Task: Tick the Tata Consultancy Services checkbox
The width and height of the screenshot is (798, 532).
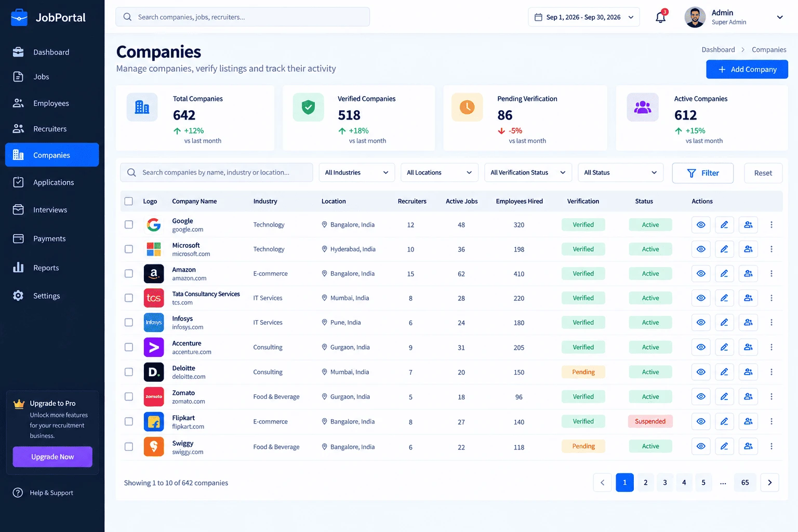Action: (129, 298)
